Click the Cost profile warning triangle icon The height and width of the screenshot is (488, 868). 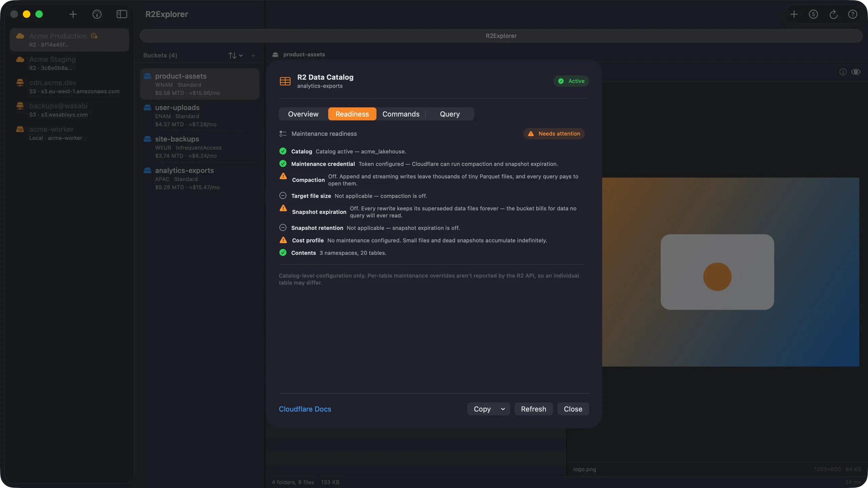pyautogui.click(x=283, y=240)
